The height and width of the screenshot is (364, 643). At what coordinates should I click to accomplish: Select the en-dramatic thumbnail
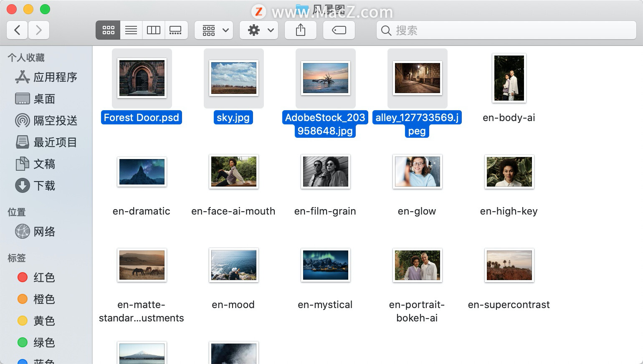(x=142, y=172)
